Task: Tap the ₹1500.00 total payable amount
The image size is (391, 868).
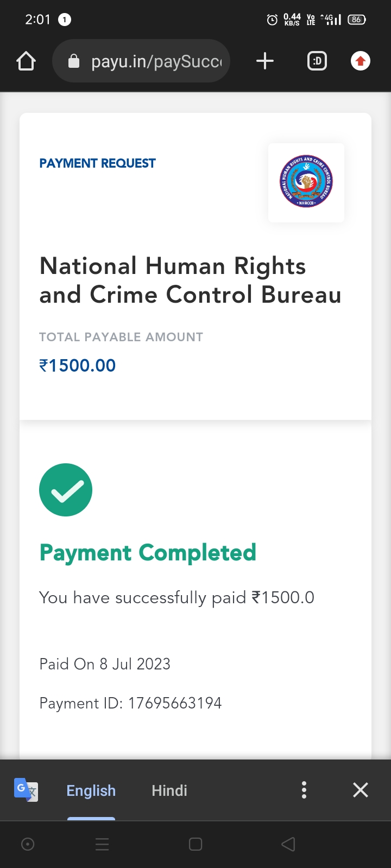Action: click(x=78, y=366)
